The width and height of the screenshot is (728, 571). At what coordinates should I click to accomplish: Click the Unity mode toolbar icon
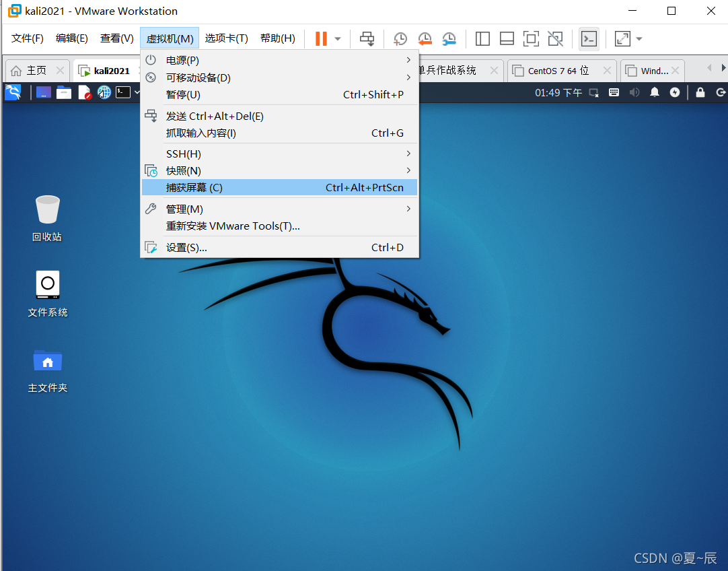(x=555, y=38)
